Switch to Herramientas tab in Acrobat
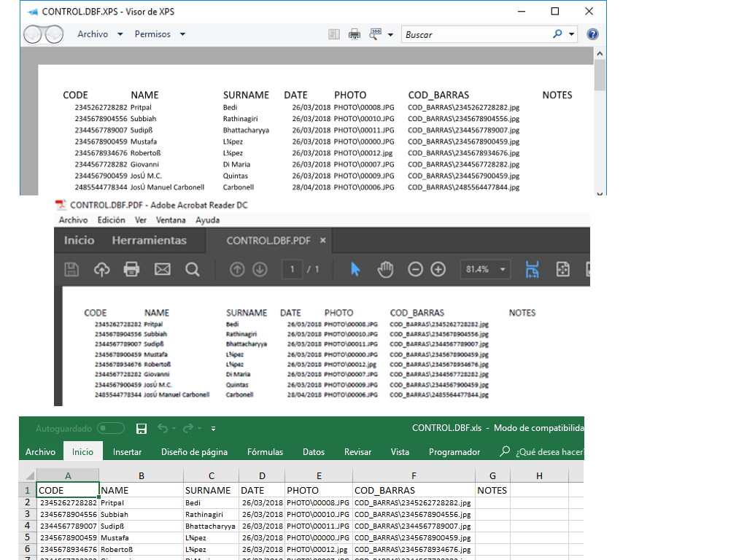 (149, 241)
